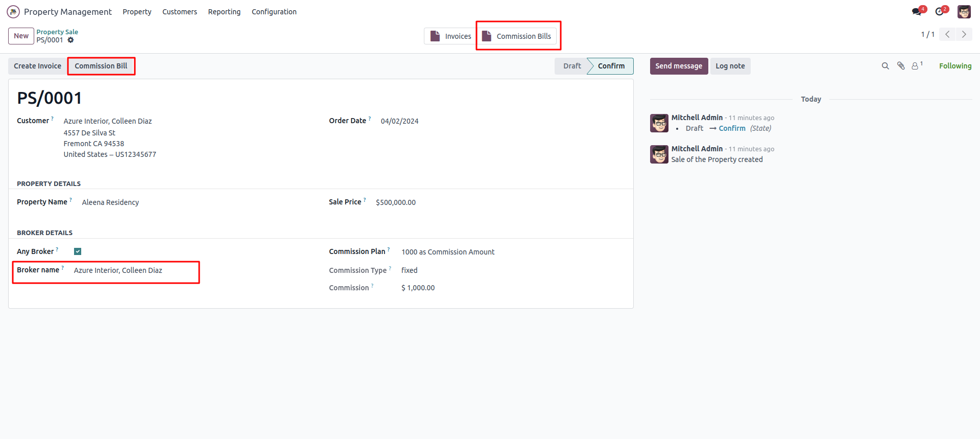
Task: Click the Create Invoice button
Action: point(37,66)
